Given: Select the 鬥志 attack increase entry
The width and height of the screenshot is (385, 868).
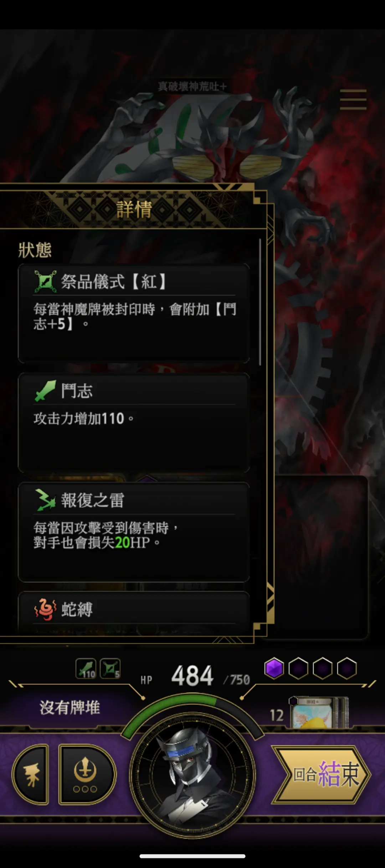Looking at the screenshot, I should 134,423.
